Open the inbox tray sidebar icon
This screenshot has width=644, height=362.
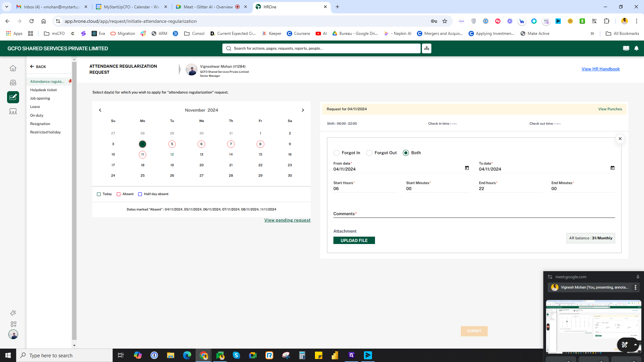click(13, 82)
